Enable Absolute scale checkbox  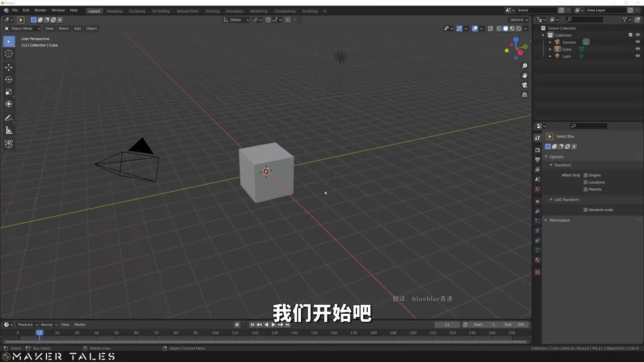coord(586,210)
